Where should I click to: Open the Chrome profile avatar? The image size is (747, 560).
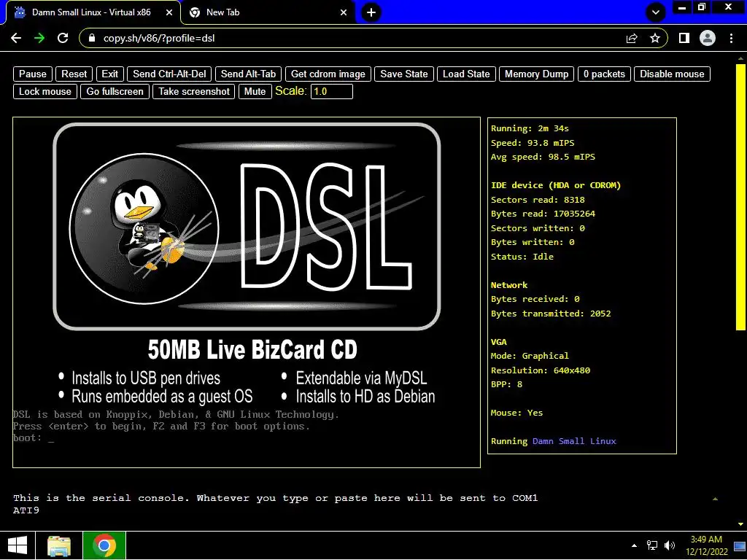tap(708, 38)
